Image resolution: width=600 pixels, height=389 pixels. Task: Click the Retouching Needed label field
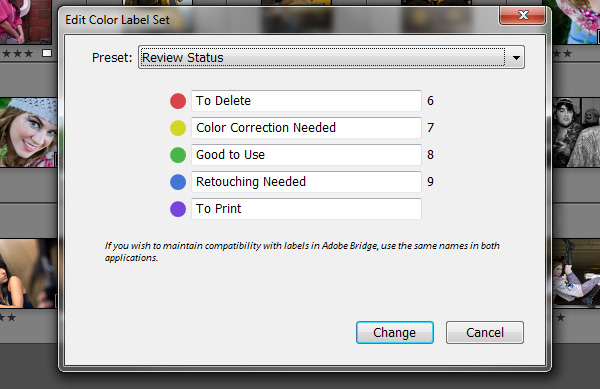(306, 182)
